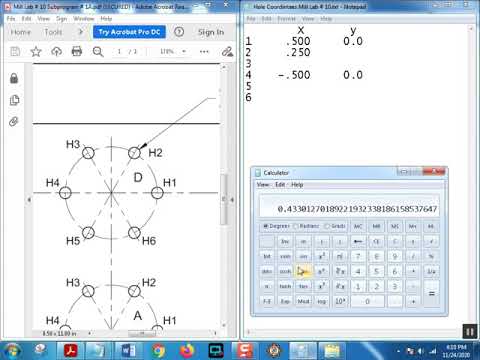Image resolution: width=480 pixels, height=360 pixels.
Task: Click the MS memory store button
Action: [395, 226]
